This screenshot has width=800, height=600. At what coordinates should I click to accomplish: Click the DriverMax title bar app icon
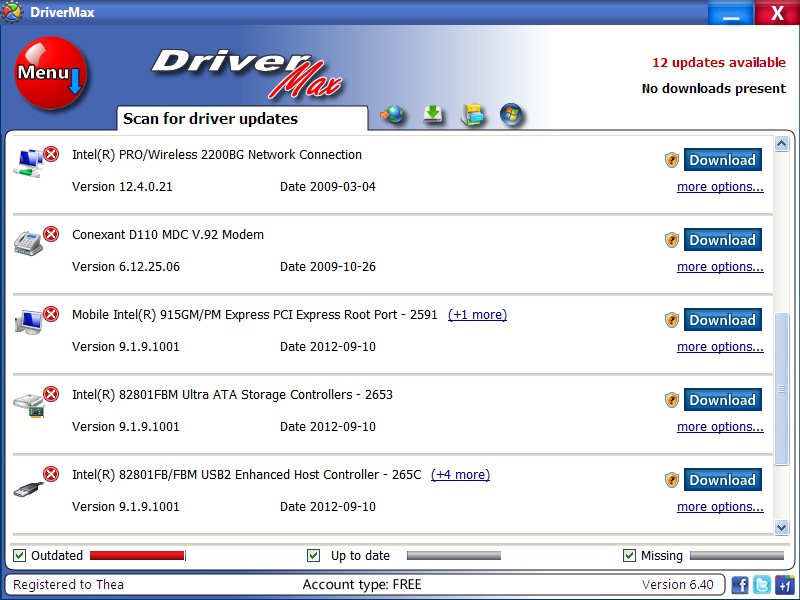coord(12,12)
